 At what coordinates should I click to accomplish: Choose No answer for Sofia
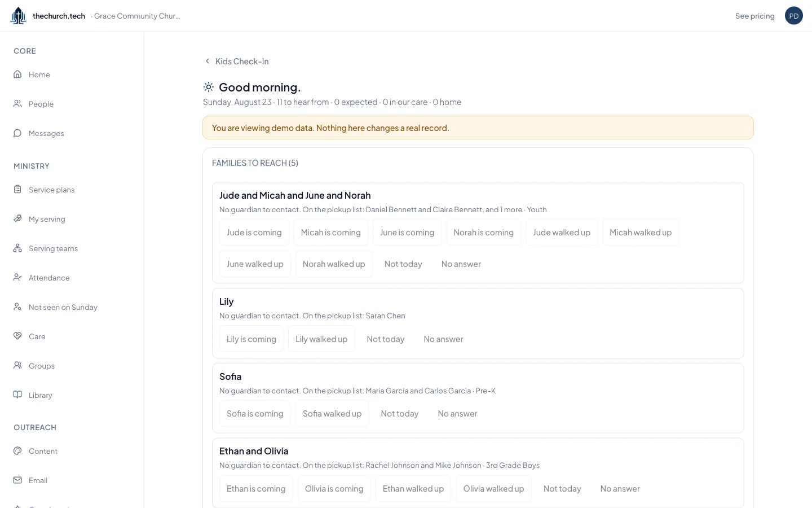[457, 414]
